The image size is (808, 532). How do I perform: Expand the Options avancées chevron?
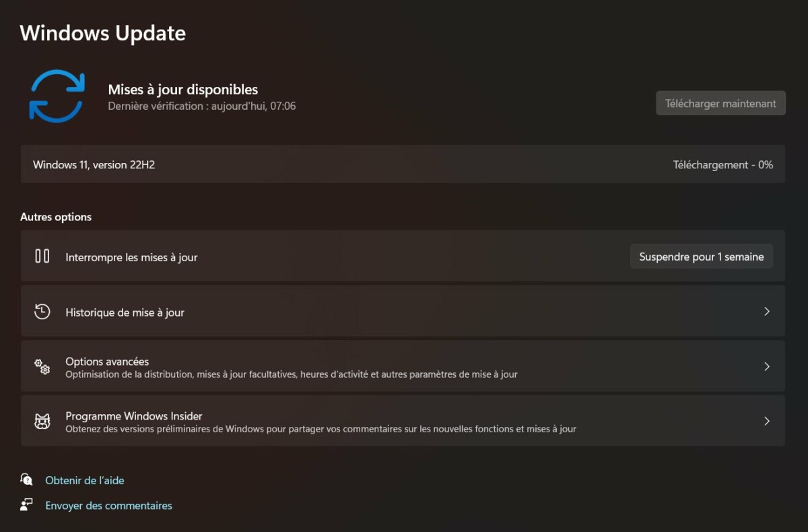pos(766,366)
